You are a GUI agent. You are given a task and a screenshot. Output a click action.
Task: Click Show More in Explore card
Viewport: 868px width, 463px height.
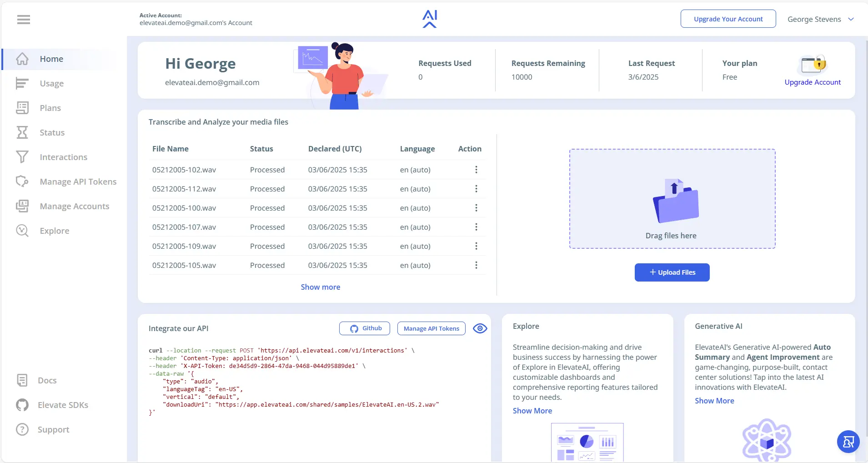(532, 411)
